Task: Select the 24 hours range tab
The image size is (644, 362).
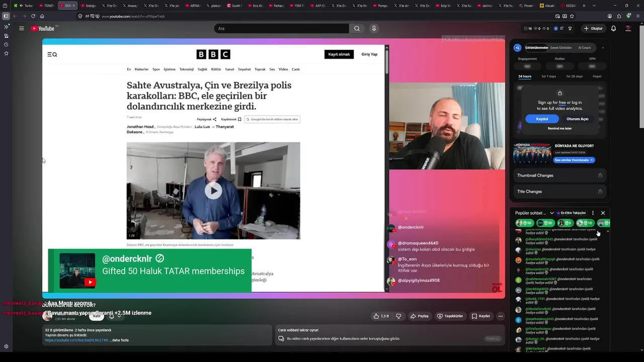Action: click(525, 76)
